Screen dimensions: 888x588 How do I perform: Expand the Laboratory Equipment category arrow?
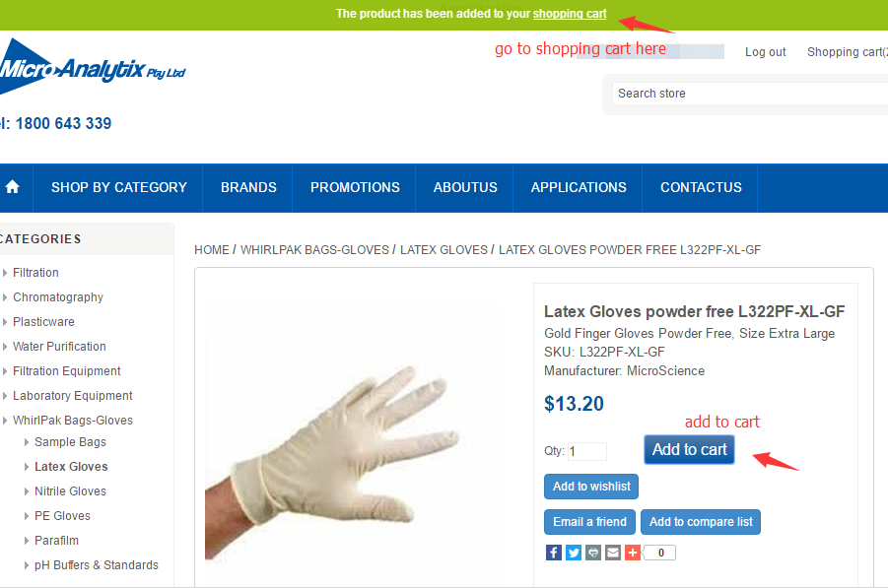[5, 396]
